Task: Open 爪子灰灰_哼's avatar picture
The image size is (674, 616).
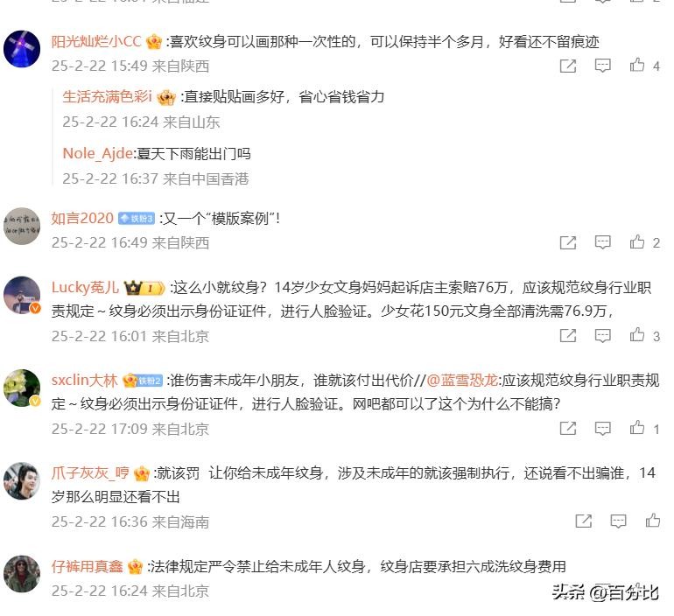Action: 22,481
